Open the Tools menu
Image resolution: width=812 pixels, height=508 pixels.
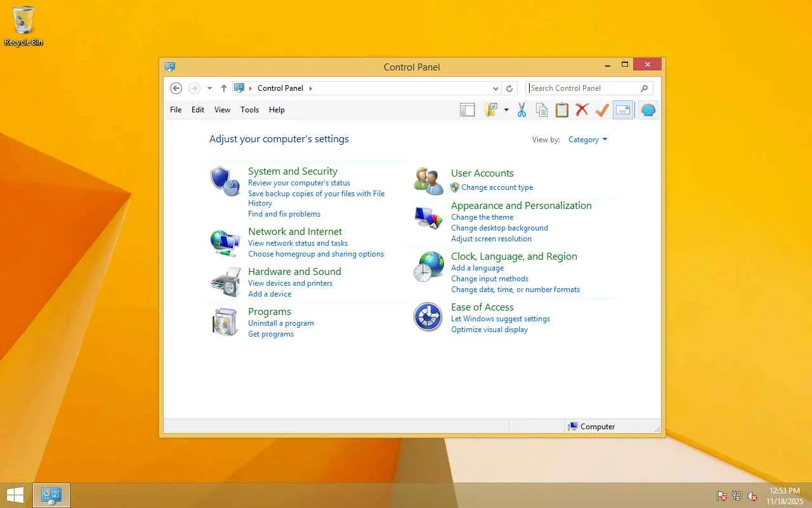tap(249, 110)
